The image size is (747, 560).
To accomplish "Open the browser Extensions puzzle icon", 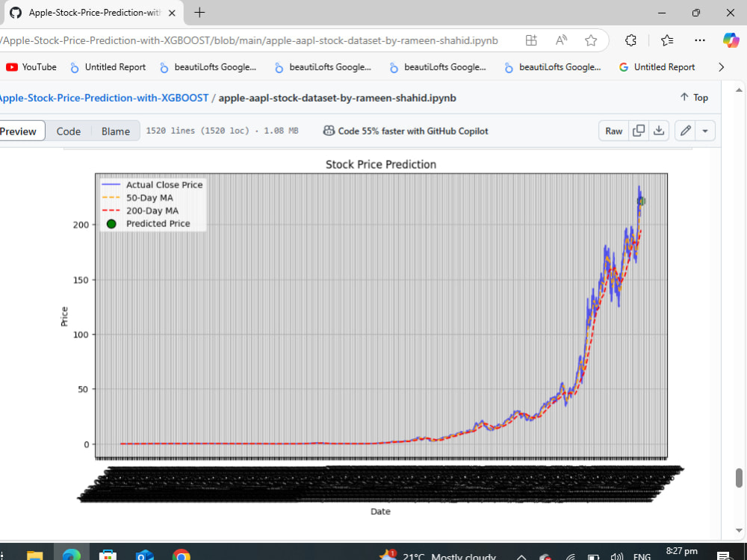I will pyautogui.click(x=630, y=40).
